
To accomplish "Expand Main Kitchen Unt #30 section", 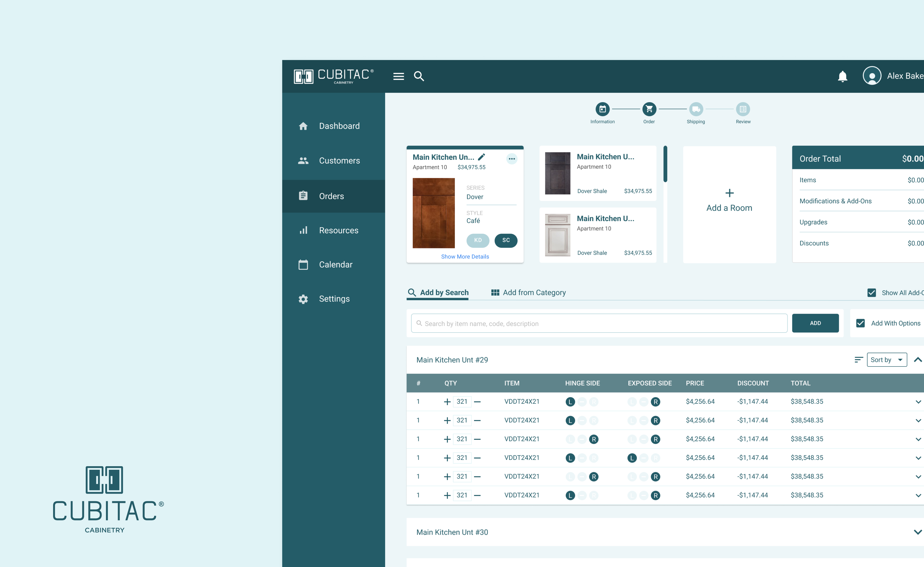I will coord(918,532).
